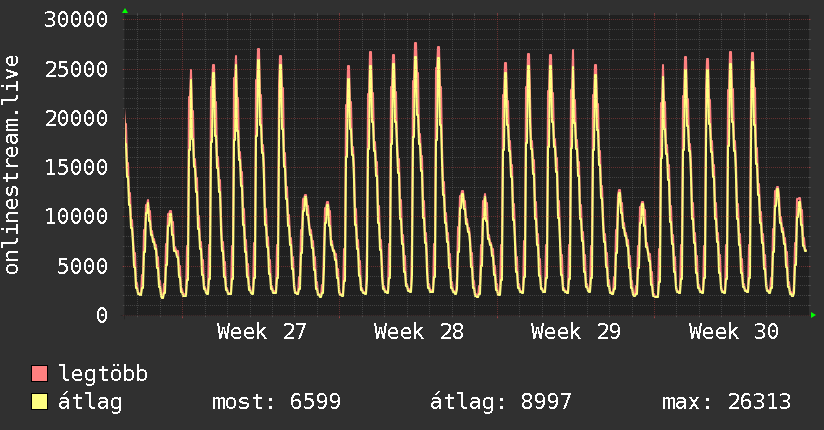Click the 30000 Y-axis value label
The image size is (824, 430).
pyautogui.click(x=76, y=20)
